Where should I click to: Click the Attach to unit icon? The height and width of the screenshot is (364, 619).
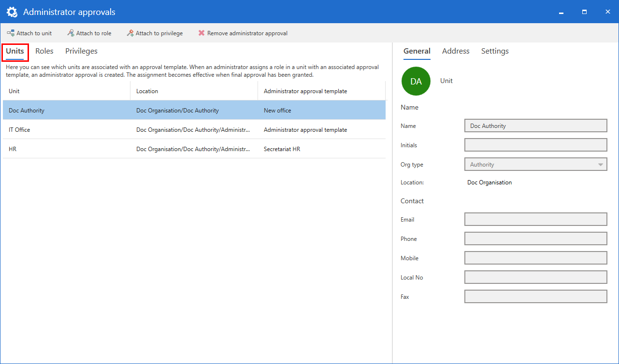pos(11,33)
